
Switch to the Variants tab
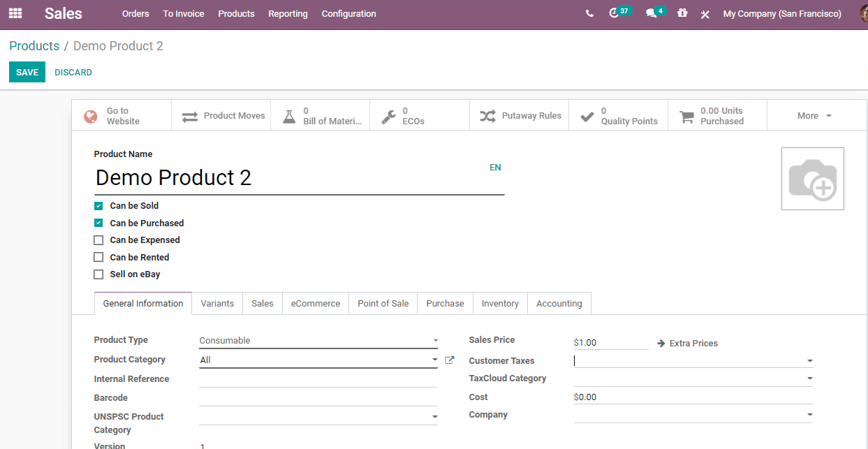click(217, 304)
